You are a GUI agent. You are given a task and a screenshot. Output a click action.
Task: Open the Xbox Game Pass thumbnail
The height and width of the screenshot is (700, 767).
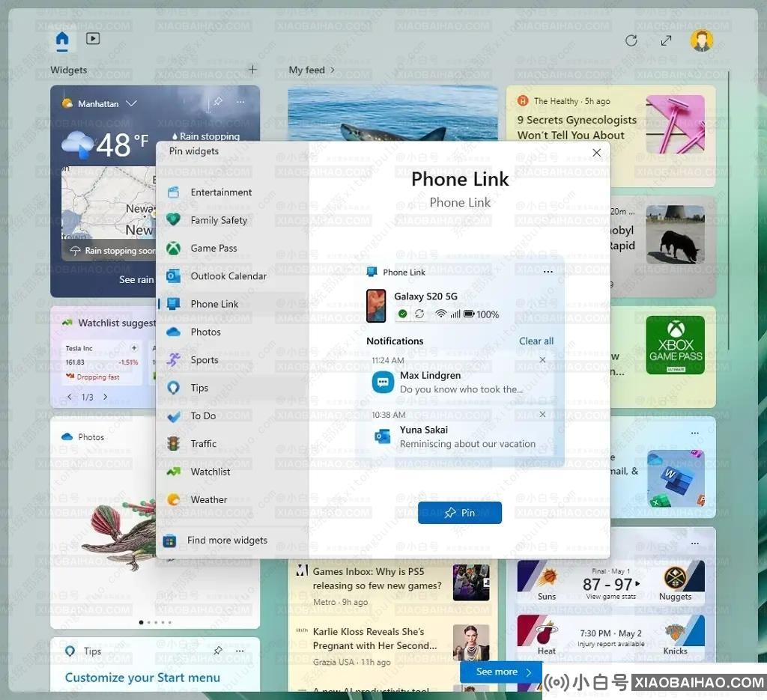(x=675, y=345)
